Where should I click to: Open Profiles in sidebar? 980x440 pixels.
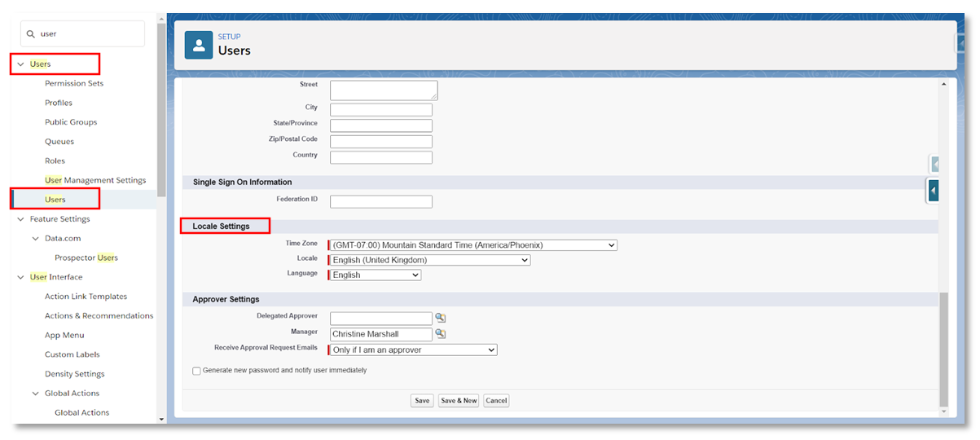(59, 103)
